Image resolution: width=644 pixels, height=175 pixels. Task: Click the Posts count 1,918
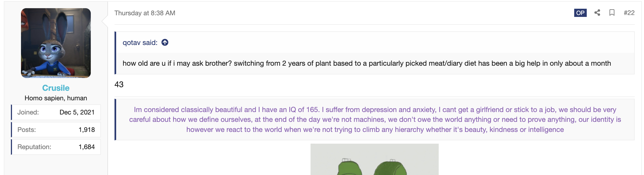coord(87,130)
